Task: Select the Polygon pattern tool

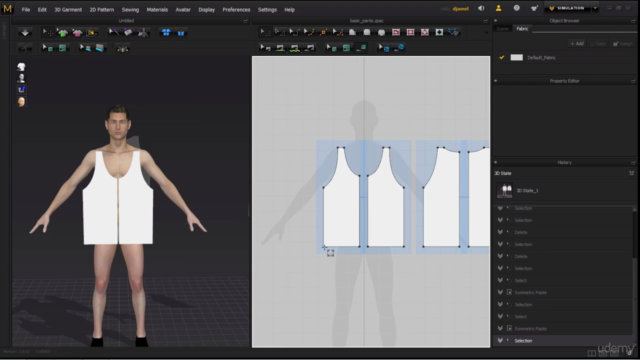Action: tap(352, 32)
